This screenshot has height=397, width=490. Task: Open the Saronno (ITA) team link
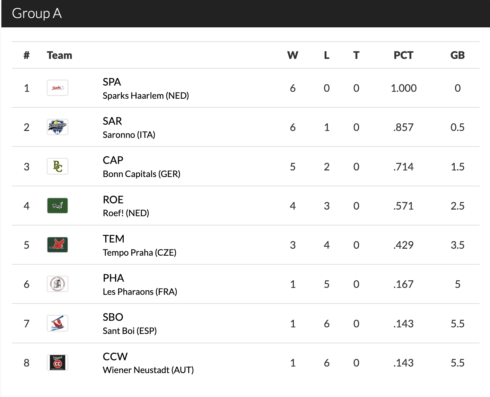click(x=129, y=135)
